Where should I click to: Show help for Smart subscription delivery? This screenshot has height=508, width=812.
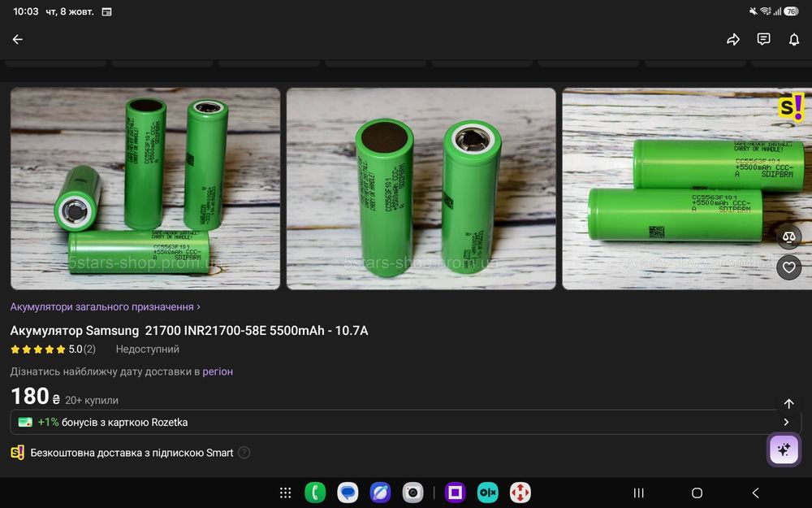click(244, 453)
